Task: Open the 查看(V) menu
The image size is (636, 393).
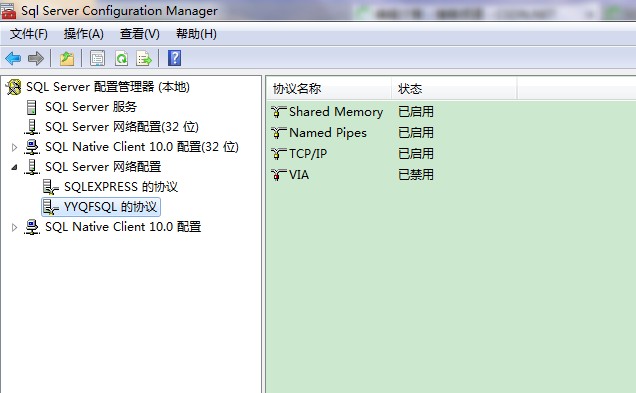Action: point(140,34)
